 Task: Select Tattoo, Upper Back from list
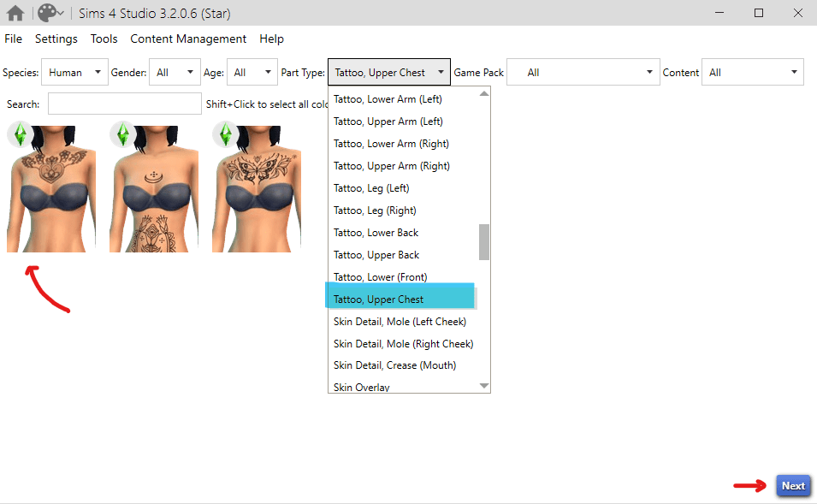[x=376, y=255]
